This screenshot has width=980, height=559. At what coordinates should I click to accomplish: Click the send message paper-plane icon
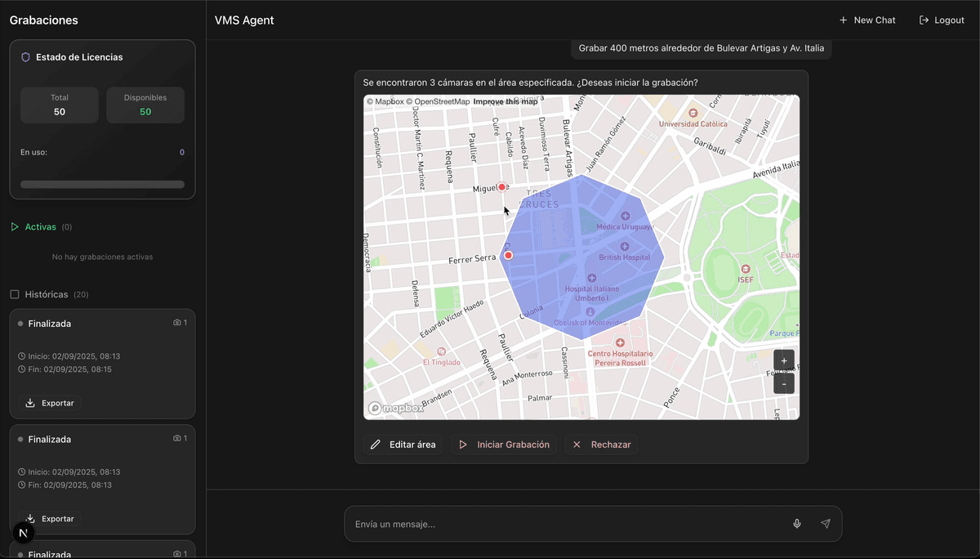point(825,523)
